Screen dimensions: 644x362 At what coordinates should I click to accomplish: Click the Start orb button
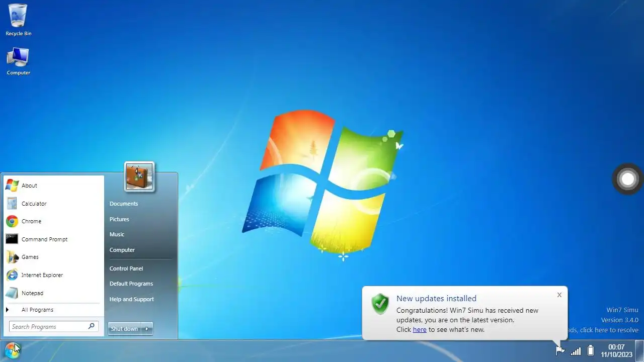coord(12,351)
